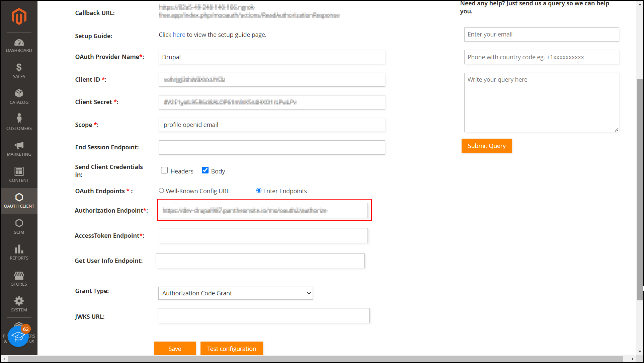Select Well-Known Config URL radio option
Screen dimensions: 644x363
(x=161, y=191)
